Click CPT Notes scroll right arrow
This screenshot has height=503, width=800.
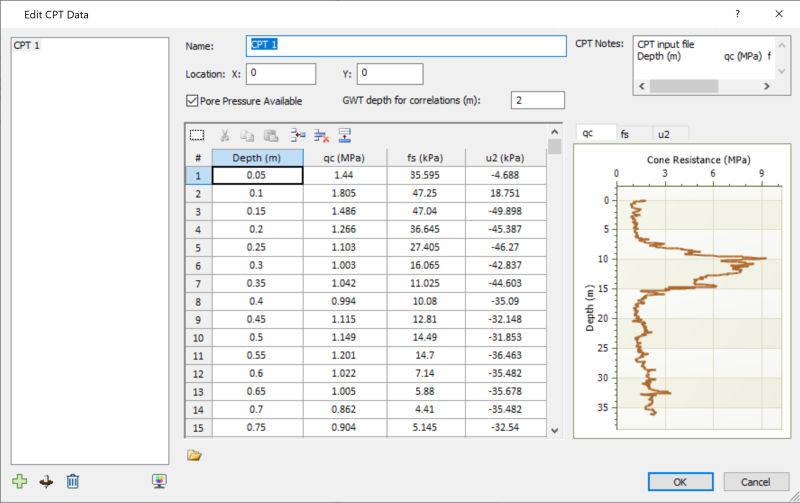pyautogui.click(x=766, y=86)
